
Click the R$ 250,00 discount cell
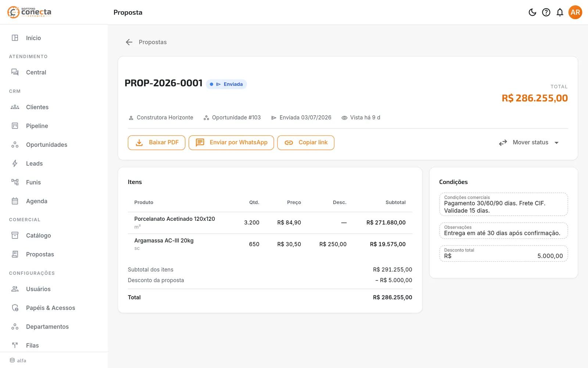pos(333,244)
